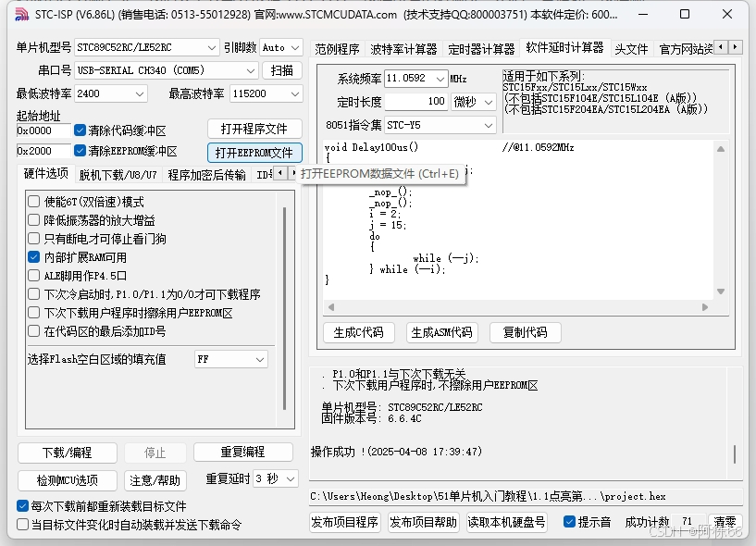The image size is (756, 546).
Task: Click 注意/帮助 button
Action: (155, 480)
